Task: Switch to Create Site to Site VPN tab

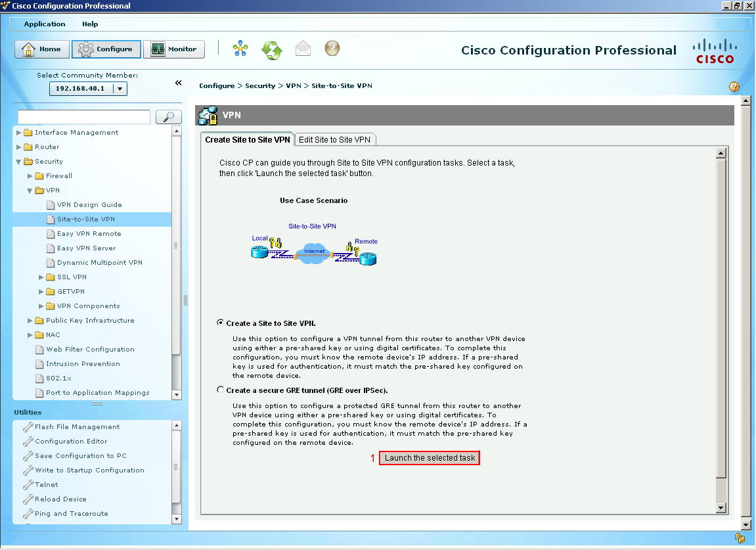Action: tap(248, 139)
